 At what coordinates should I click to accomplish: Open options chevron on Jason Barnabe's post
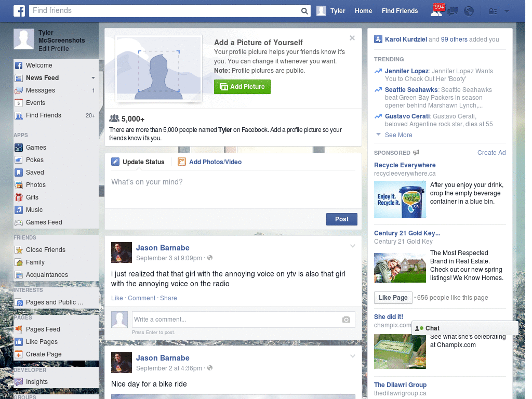353,246
